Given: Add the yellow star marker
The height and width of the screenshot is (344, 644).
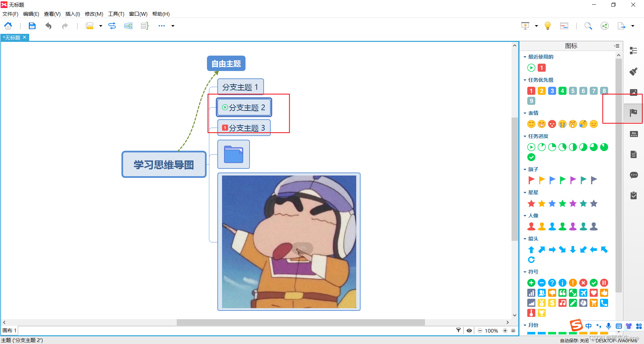Looking at the screenshot, I should click(x=542, y=203).
